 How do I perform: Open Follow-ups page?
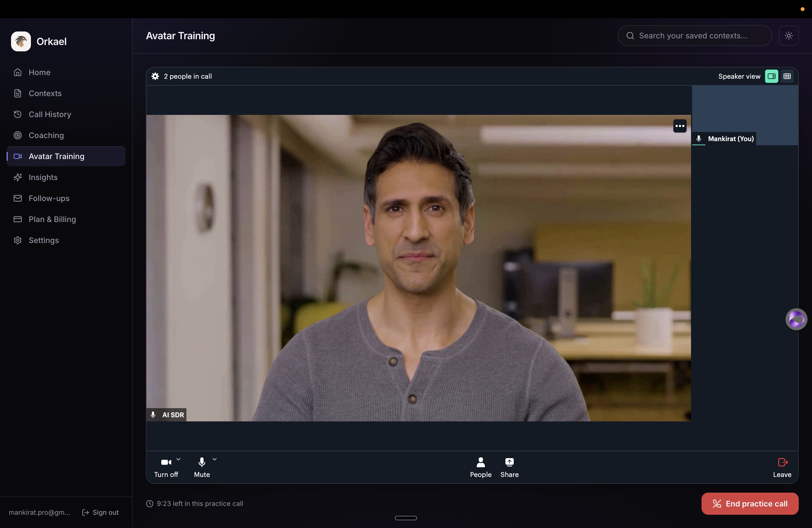[x=66, y=198]
